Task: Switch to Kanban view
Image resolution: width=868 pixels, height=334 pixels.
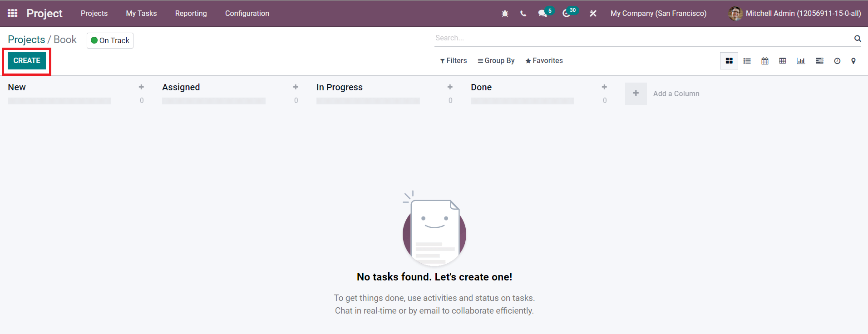Action: (729, 61)
